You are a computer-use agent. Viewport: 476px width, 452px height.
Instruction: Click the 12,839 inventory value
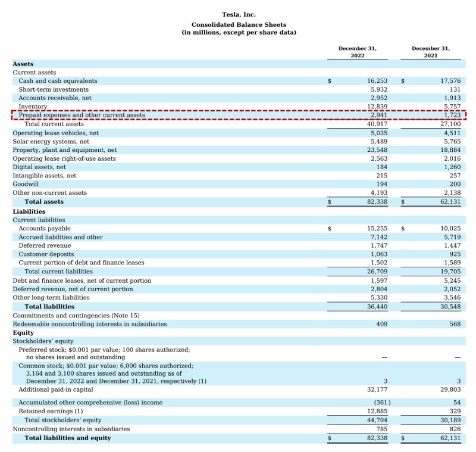pyautogui.click(x=377, y=107)
